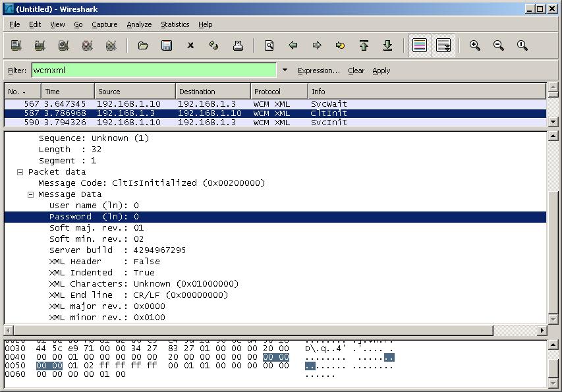Image resolution: width=562 pixels, height=392 pixels.
Task: Open the Analyze menu
Action: coord(139,24)
